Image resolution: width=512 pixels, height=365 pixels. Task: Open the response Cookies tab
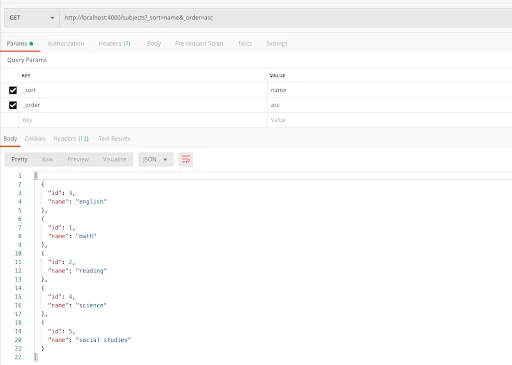click(x=35, y=139)
